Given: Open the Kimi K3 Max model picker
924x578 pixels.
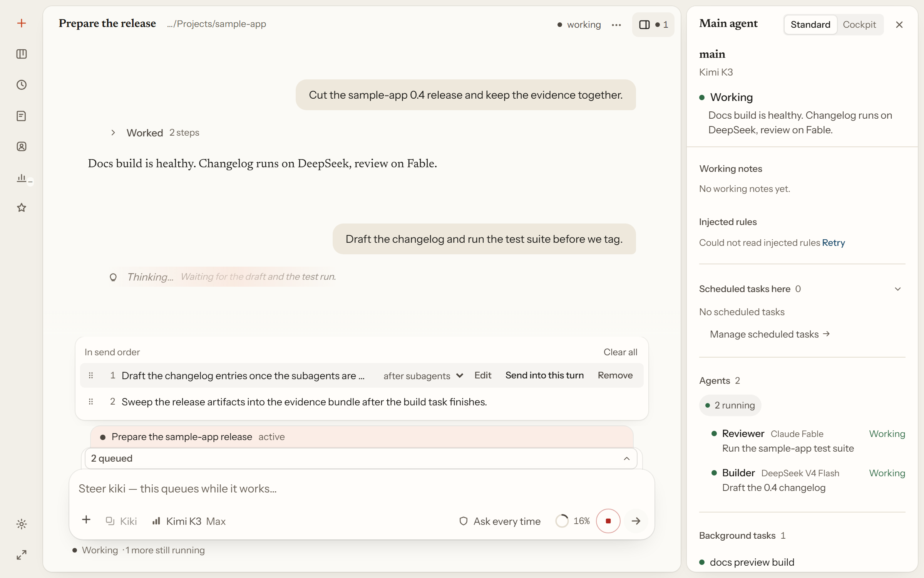Looking at the screenshot, I should pos(189,521).
